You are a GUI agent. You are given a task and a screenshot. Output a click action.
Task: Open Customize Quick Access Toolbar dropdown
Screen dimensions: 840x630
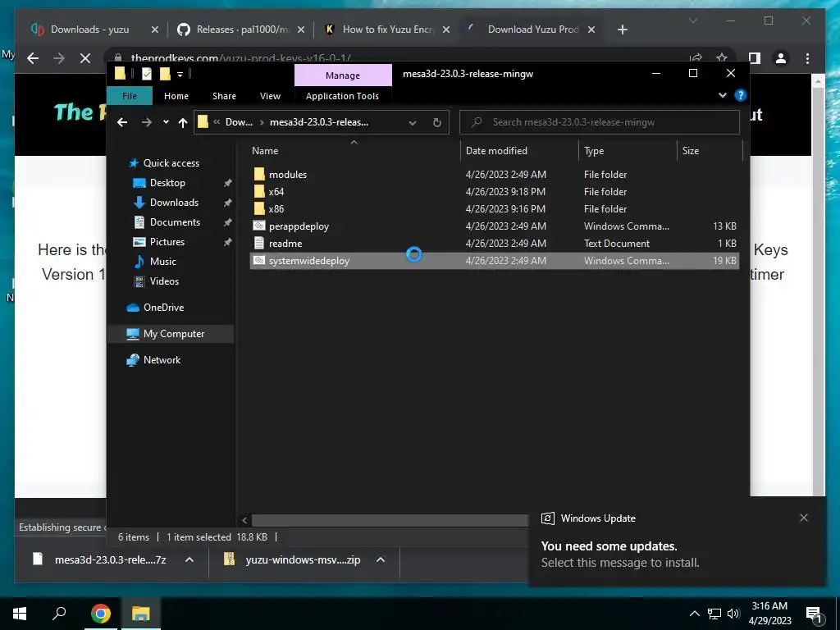pos(180,75)
